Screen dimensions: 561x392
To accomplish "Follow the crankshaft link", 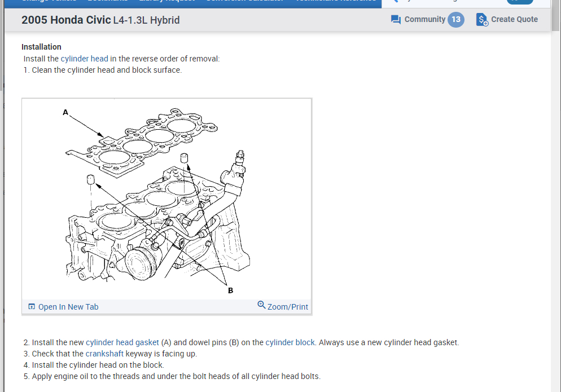I will [104, 354].
